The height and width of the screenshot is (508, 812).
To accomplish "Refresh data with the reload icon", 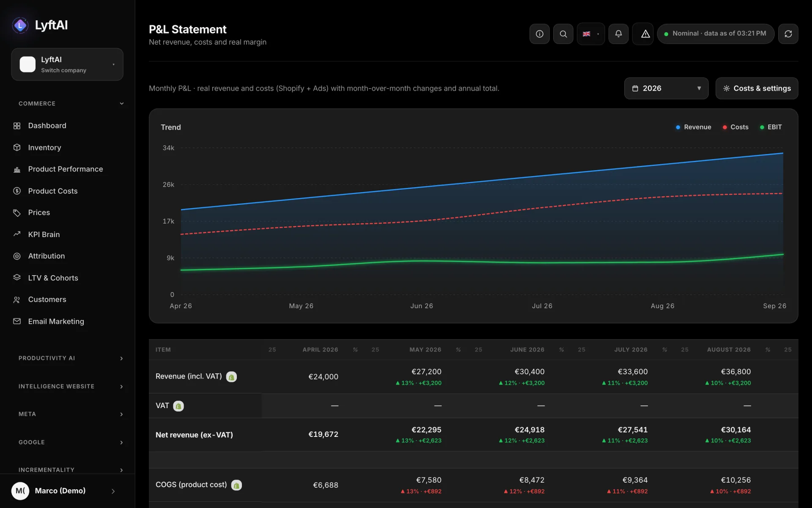I will tap(788, 34).
